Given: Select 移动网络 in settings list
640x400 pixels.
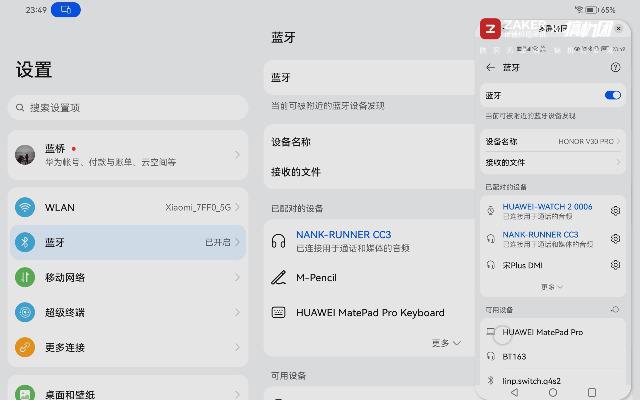Looking at the screenshot, I should click(x=128, y=278).
